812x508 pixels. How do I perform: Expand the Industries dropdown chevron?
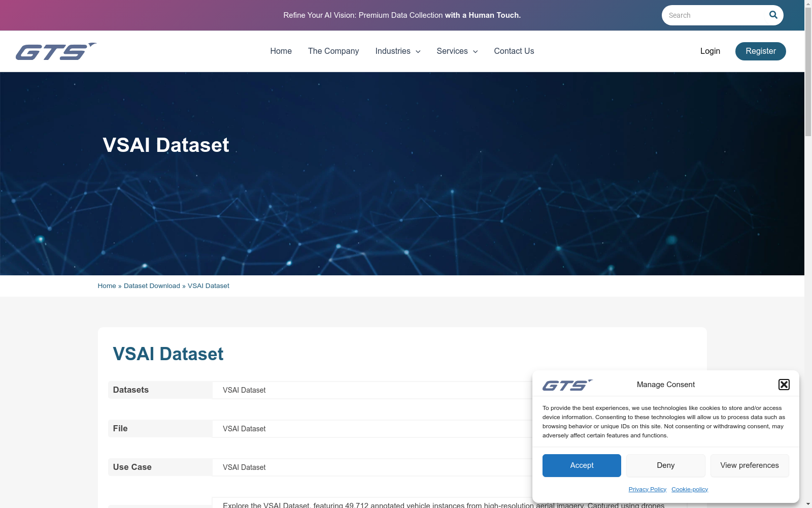click(x=418, y=52)
